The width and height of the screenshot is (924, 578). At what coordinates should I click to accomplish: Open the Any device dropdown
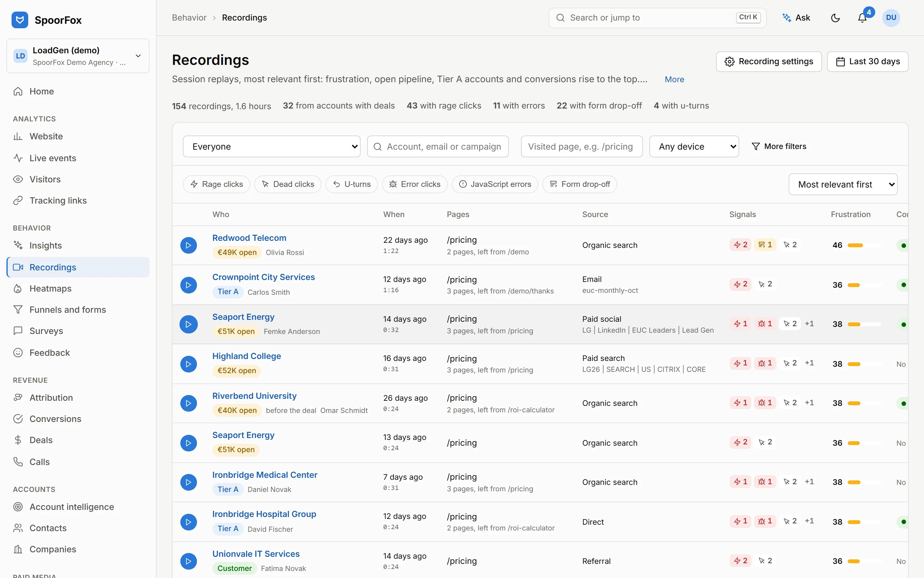pos(694,146)
